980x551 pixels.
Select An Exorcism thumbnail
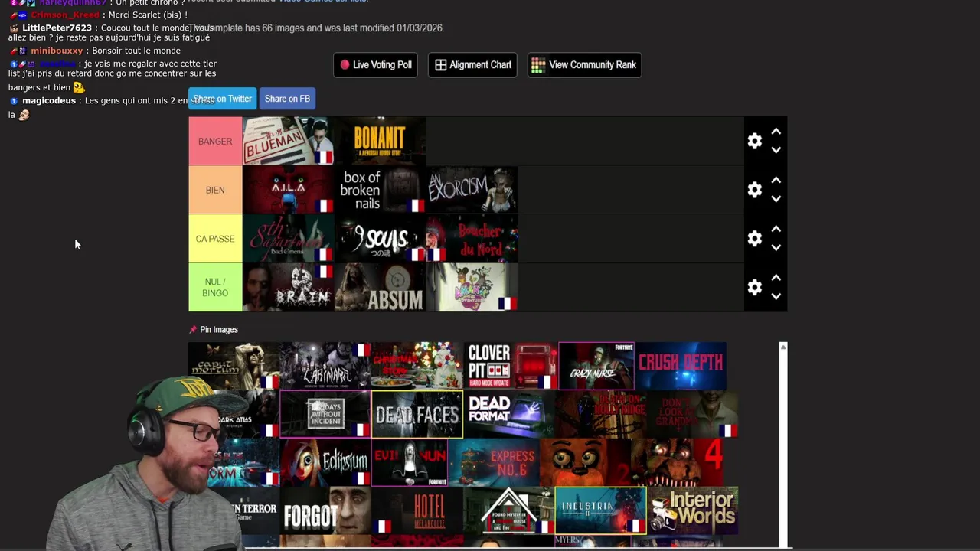[x=472, y=190]
